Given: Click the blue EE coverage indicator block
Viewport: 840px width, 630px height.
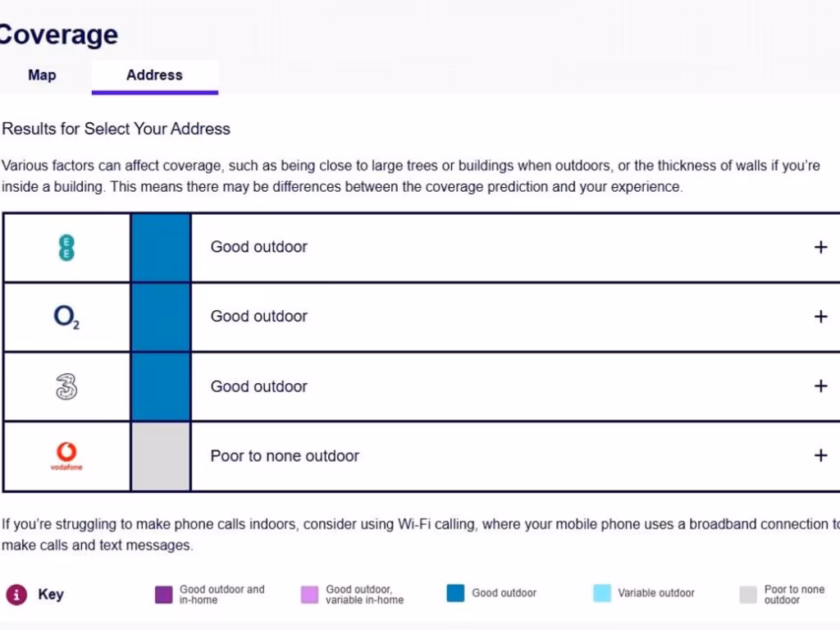Looking at the screenshot, I should coord(161,248).
